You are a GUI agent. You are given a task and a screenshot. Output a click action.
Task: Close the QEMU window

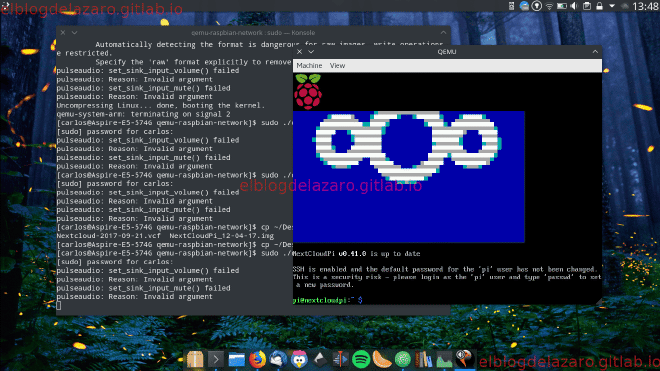click(x=299, y=52)
